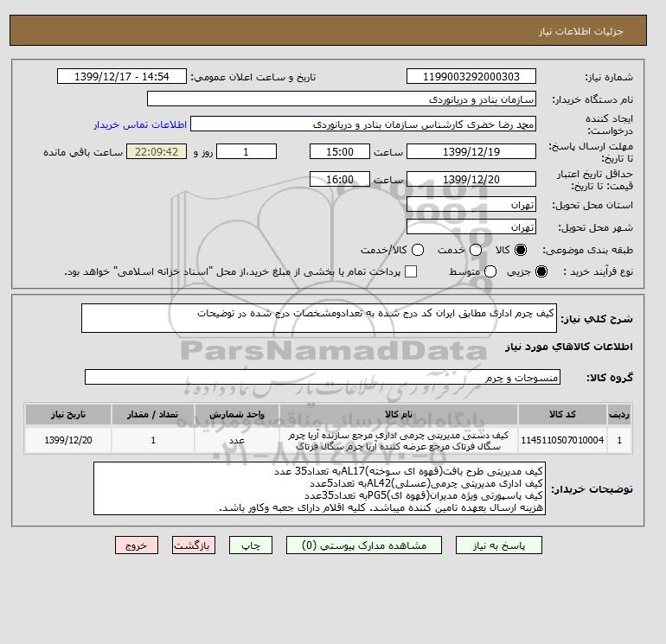Screen dimensions: 666x644
Task: Click the request creator field مجد رضا خضری
Action: (363, 124)
